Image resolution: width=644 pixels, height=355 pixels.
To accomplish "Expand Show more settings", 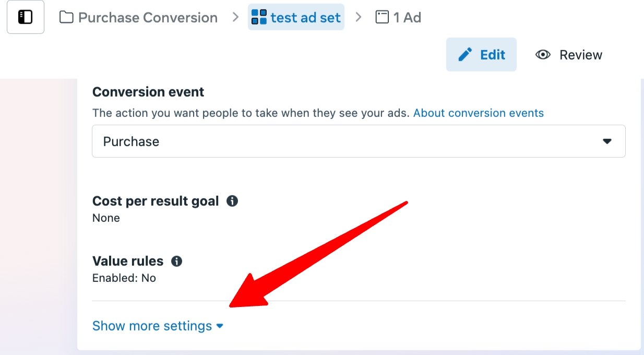I will point(158,326).
